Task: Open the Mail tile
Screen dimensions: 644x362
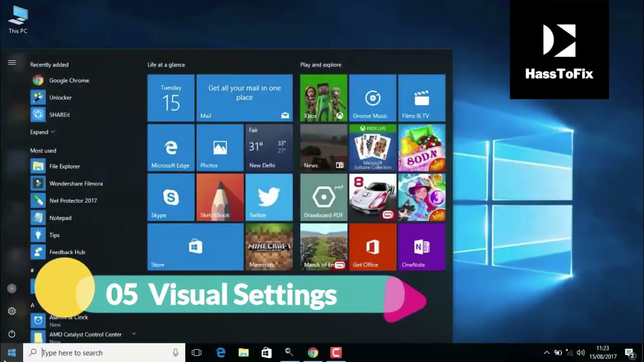Action: 245,98
